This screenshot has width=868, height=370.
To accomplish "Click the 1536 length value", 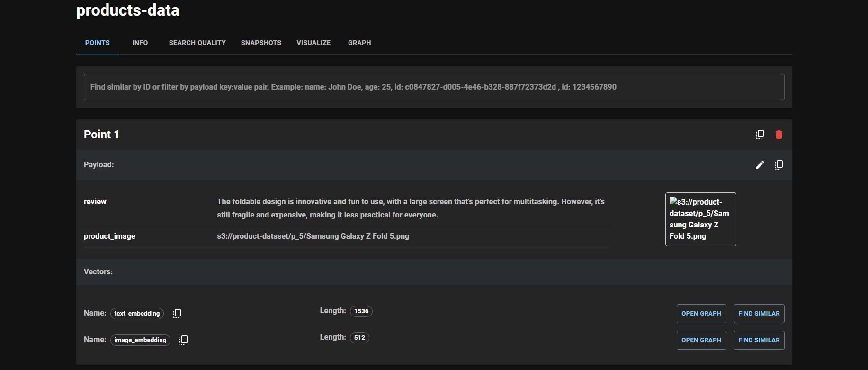I will point(361,311).
